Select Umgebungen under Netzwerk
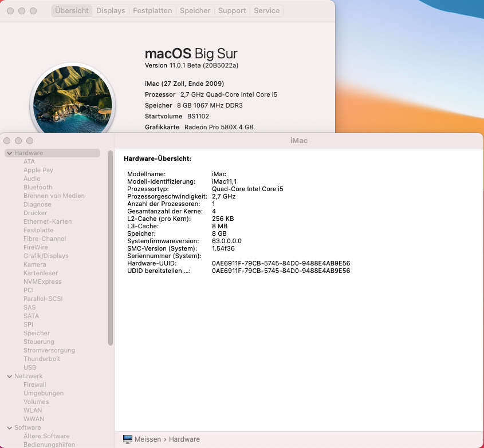 click(44, 394)
